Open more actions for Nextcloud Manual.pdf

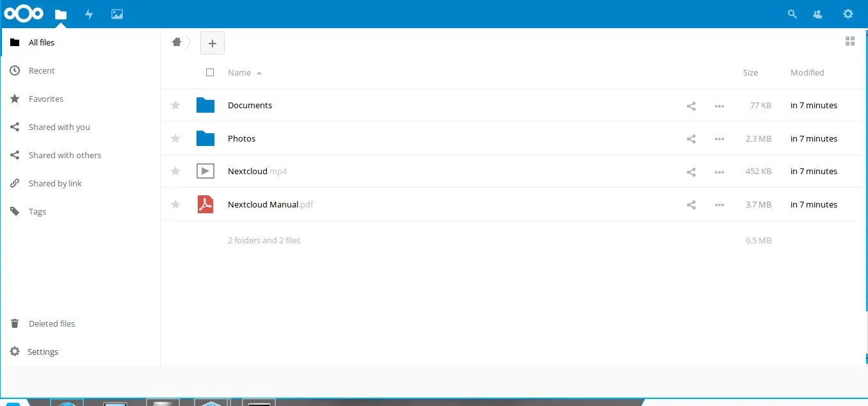coord(719,205)
